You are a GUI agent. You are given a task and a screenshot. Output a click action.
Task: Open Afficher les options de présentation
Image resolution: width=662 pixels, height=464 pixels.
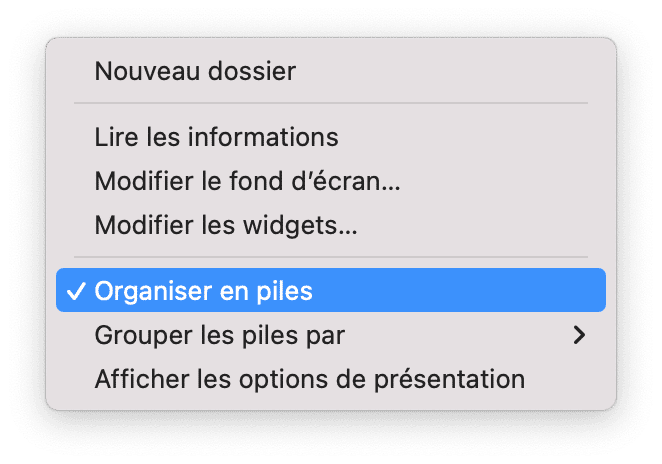(309, 380)
